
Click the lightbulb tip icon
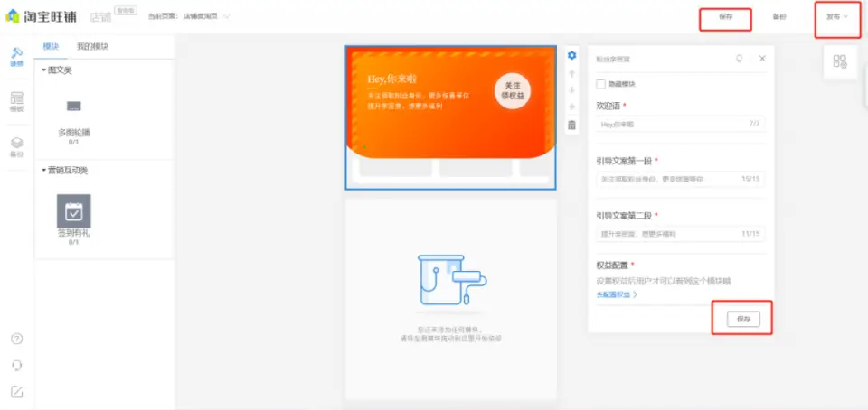(x=739, y=59)
